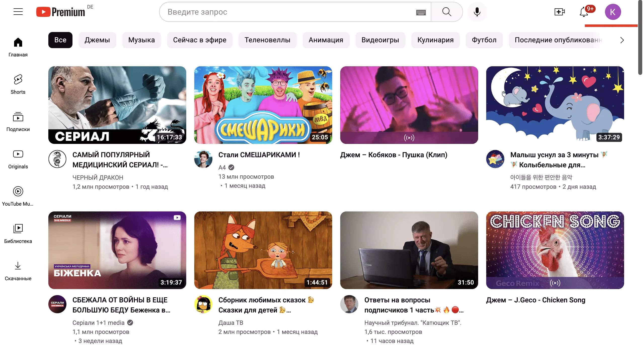The width and height of the screenshot is (644, 345).
Task: Expand category chips with right chevron
Action: click(x=622, y=40)
